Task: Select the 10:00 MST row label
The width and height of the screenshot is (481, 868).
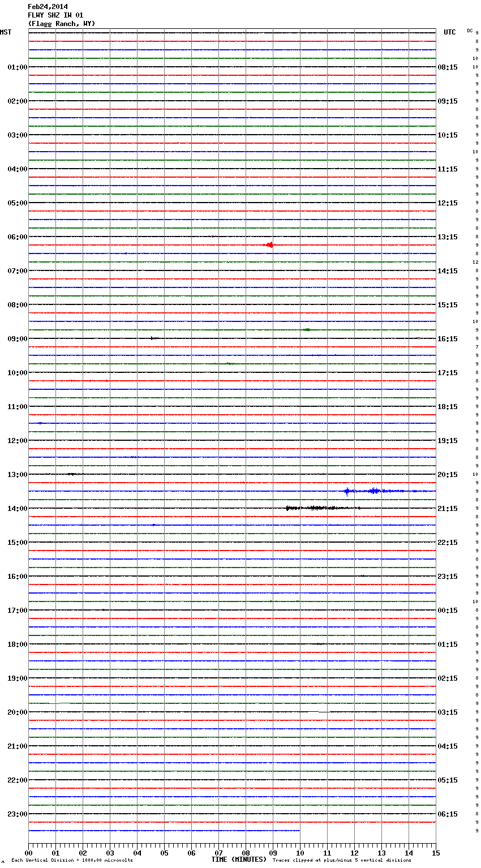Action: (17, 373)
